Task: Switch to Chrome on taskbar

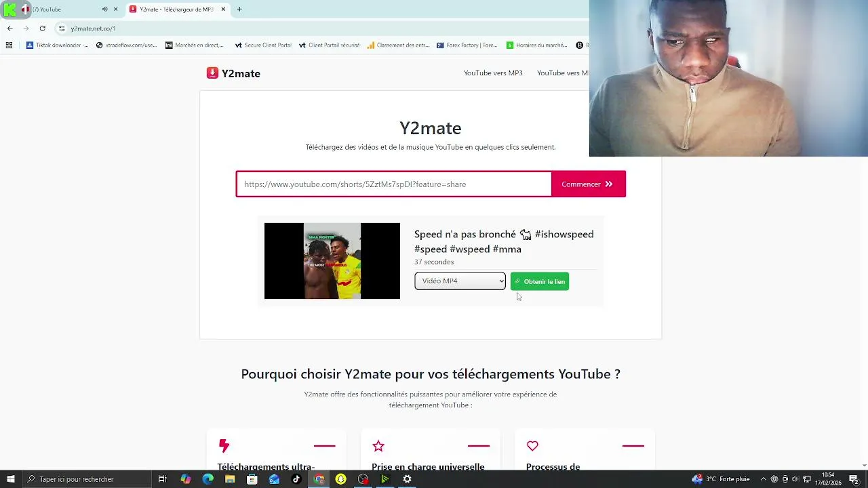Action: [319, 479]
